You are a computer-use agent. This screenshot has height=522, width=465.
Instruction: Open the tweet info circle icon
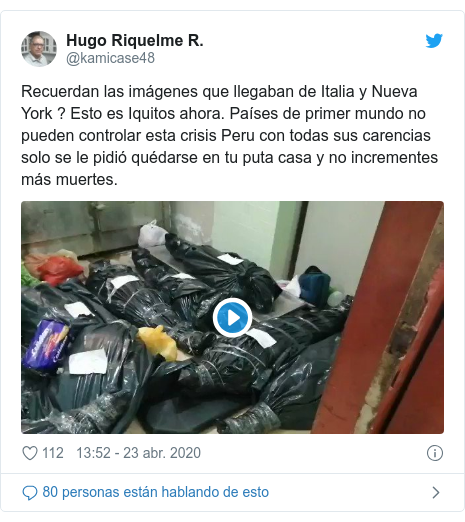[435, 453]
